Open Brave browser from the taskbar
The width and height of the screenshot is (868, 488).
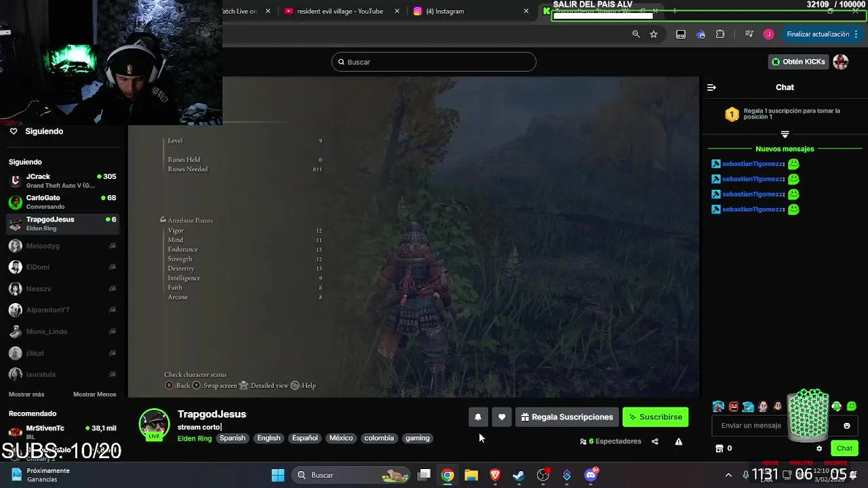[x=495, y=475]
